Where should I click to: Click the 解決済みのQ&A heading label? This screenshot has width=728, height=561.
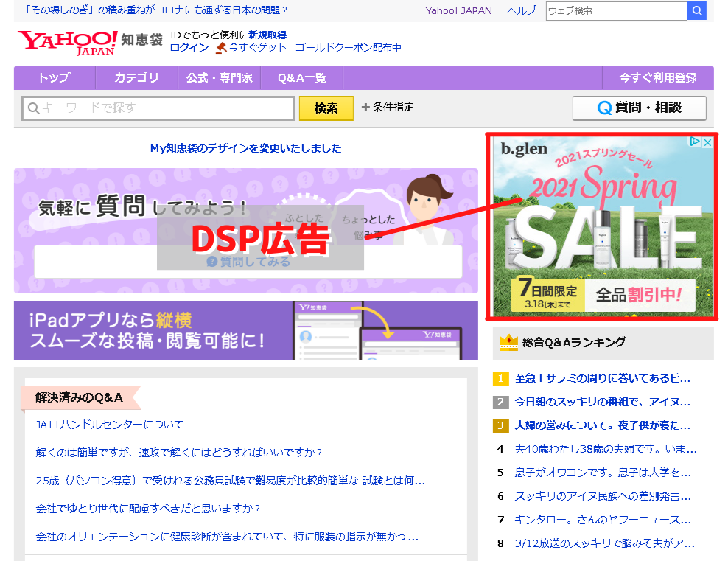tap(80, 397)
